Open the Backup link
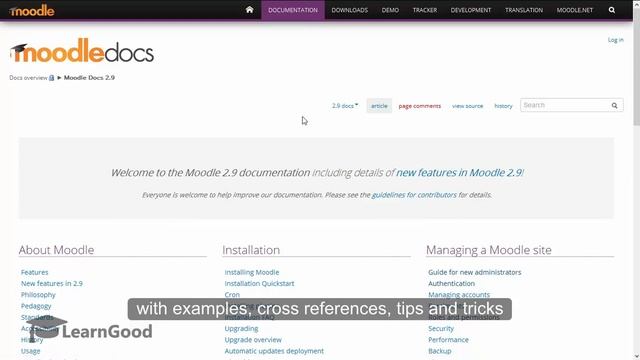 point(440,351)
